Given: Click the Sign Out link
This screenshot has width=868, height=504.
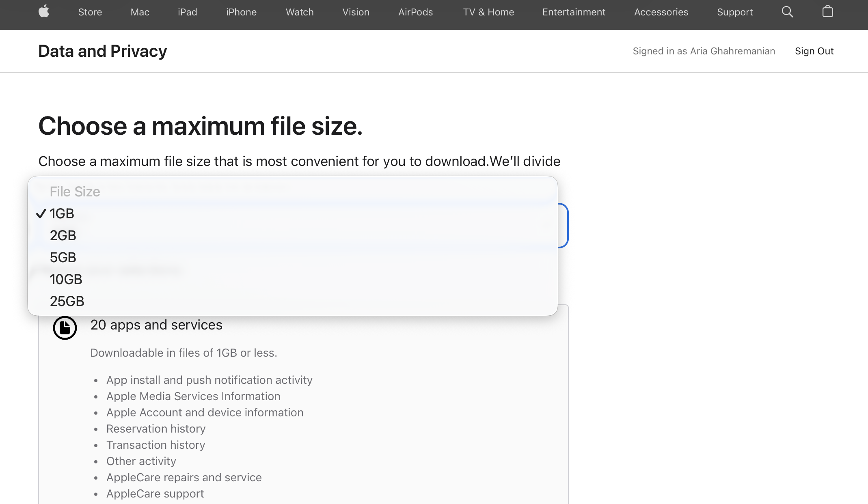Looking at the screenshot, I should [814, 51].
